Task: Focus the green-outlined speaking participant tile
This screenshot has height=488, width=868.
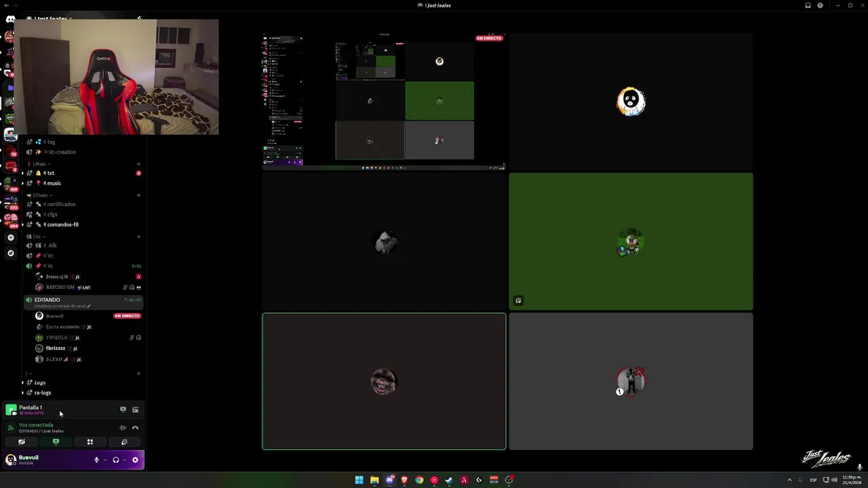Action: [384, 381]
